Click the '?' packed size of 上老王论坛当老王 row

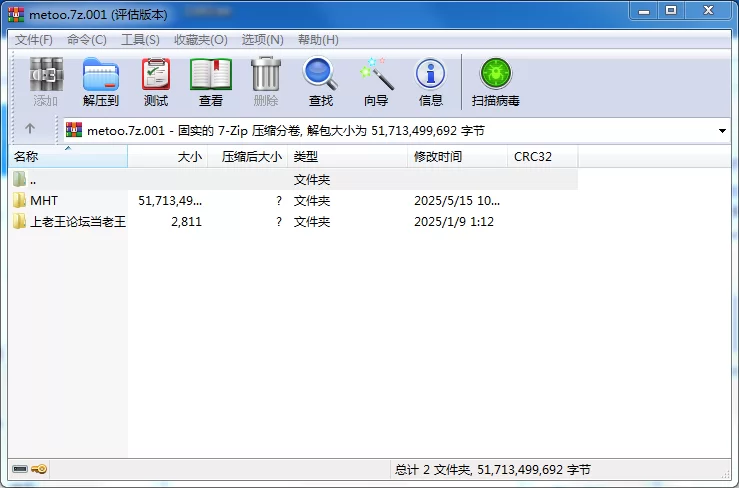(279, 221)
